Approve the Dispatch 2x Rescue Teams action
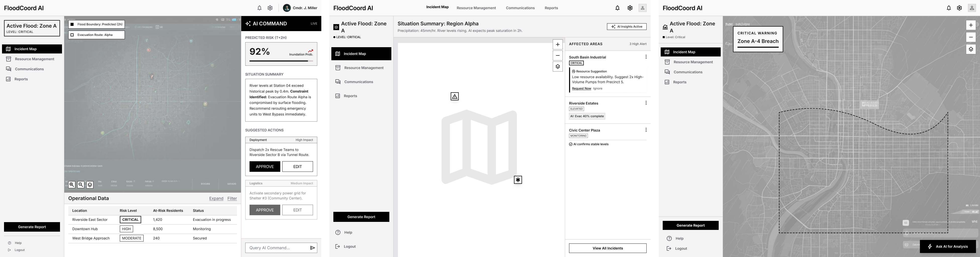This screenshot has width=980, height=257. click(265, 166)
